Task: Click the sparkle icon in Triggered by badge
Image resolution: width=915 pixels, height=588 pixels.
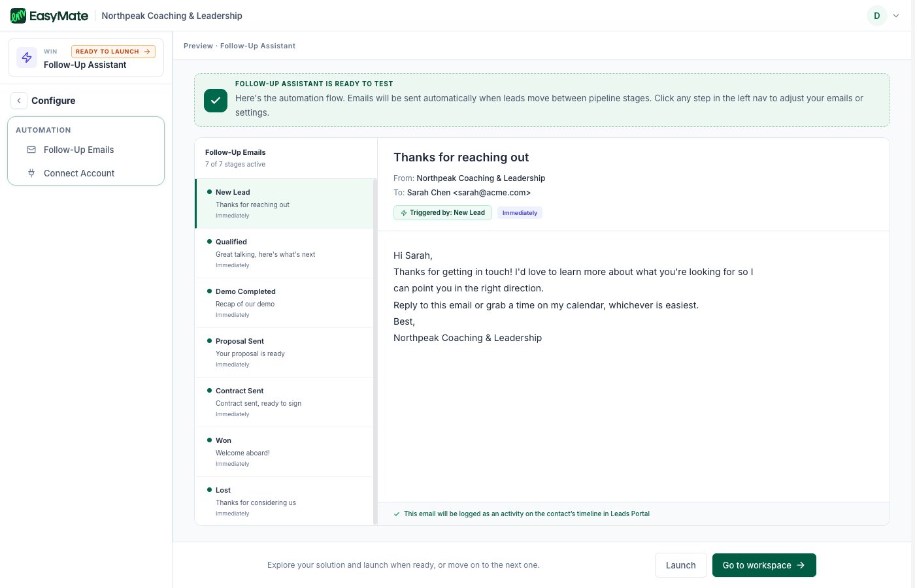Action: (x=404, y=213)
